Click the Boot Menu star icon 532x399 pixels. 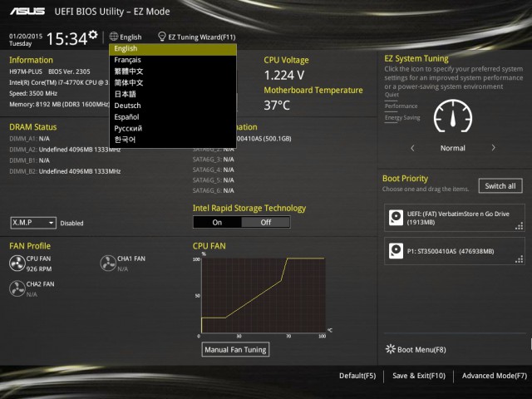pos(391,349)
